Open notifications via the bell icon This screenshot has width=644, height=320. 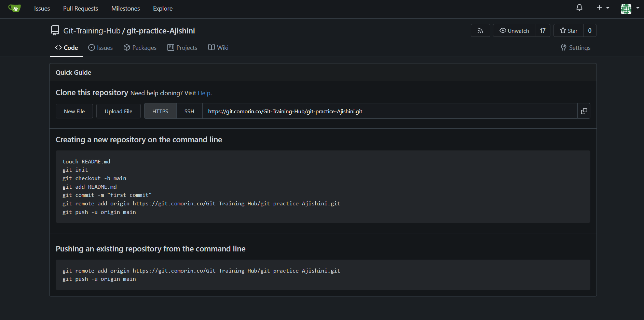click(x=579, y=8)
